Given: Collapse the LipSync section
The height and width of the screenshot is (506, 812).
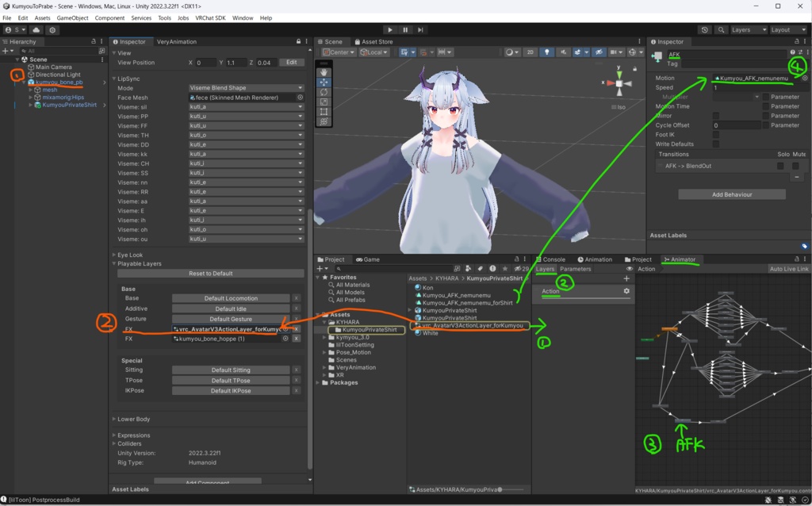Looking at the screenshot, I should (114, 79).
